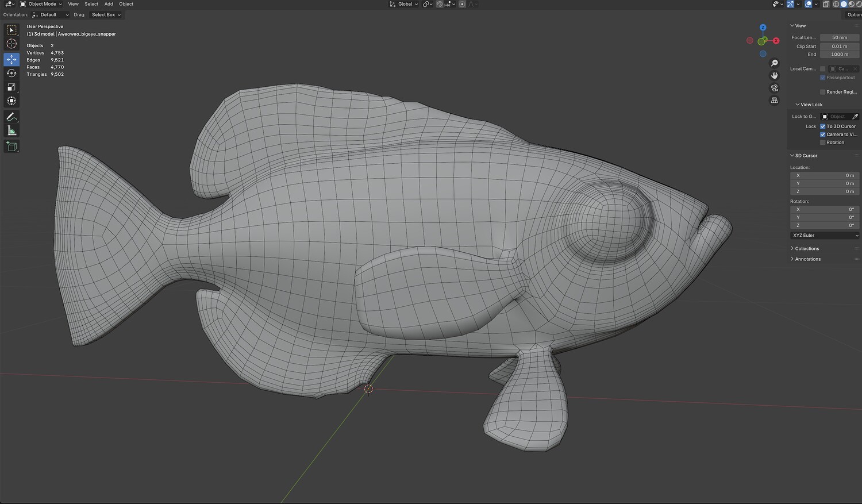
Task: Collapse the 3D Cursor panel
Action: coord(803,156)
